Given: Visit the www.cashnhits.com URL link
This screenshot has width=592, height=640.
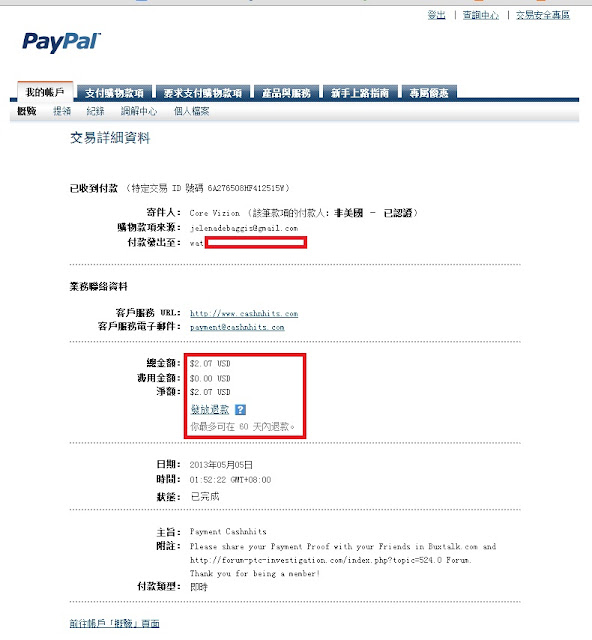Looking at the screenshot, I should [x=244, y=313].
